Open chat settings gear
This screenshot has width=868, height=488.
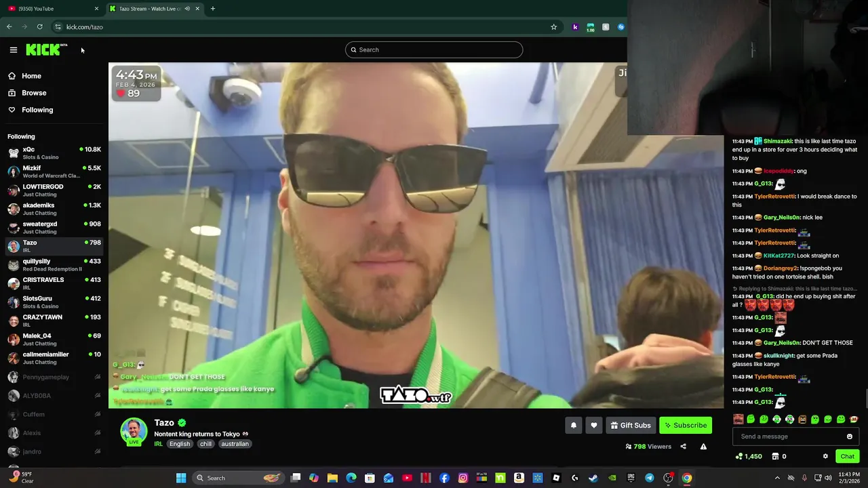pyautogui.click(x=825, y=456)
